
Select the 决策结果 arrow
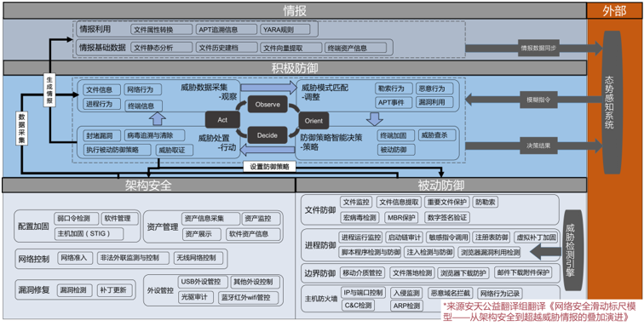[x=534, y=146]
